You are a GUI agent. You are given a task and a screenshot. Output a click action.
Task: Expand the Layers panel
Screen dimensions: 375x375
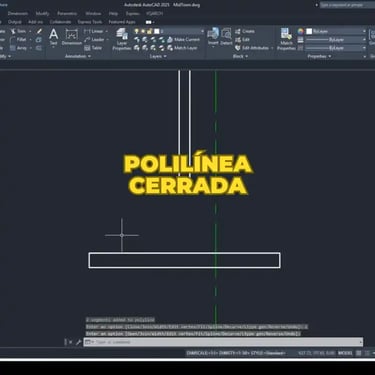158,56
